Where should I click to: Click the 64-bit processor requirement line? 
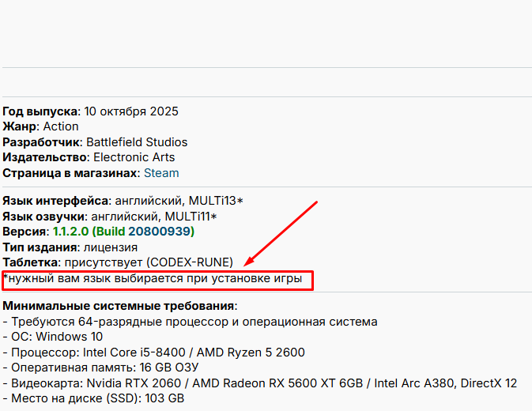click(190, 322)
